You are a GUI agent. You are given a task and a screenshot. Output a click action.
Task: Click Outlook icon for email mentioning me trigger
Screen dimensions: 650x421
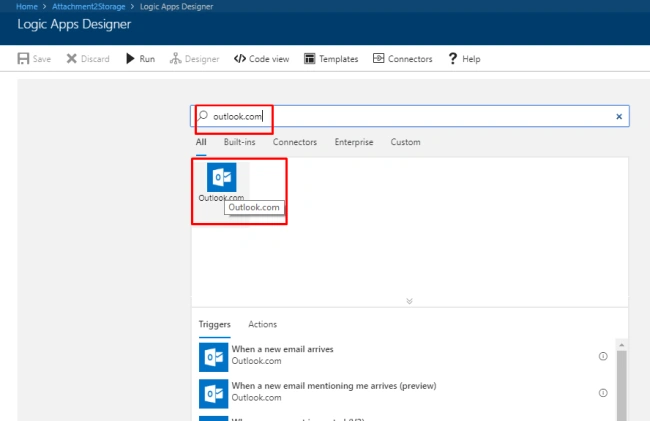point(213,394)
